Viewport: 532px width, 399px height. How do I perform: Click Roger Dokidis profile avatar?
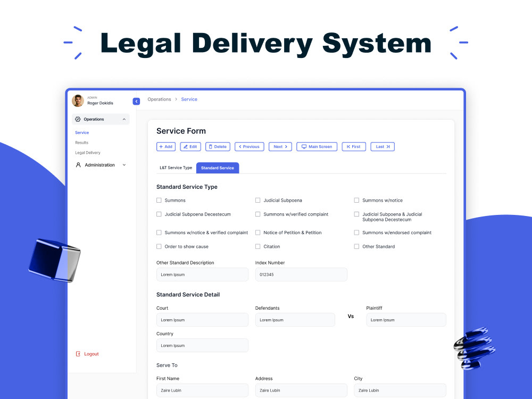(x=78, y=101)
